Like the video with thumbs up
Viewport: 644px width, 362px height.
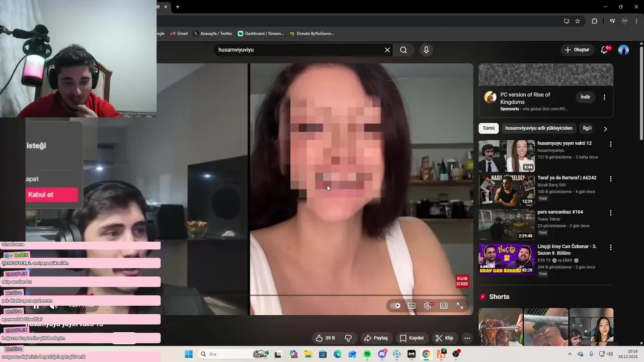[325, 338]
